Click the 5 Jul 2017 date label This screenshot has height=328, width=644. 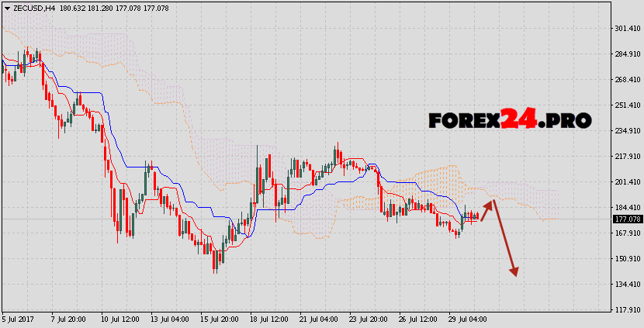19,319
